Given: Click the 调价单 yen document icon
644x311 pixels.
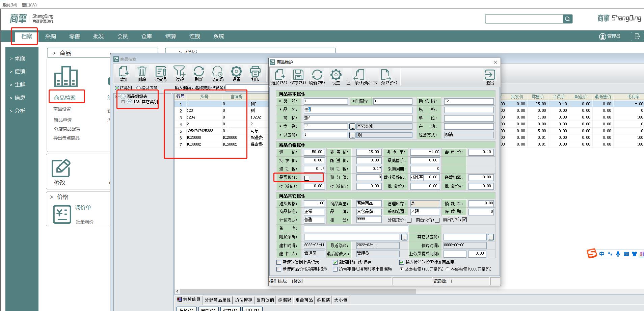Looking at the screenshot, I should point(62,214).
